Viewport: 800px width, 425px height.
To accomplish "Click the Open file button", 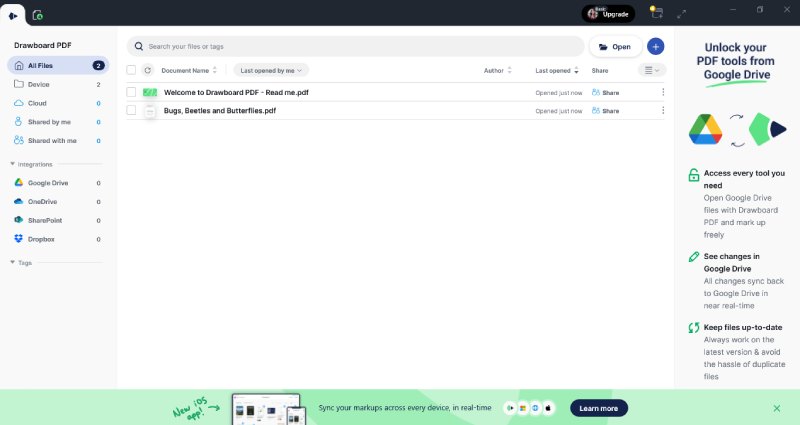I will pyautogui.click(x=615, y=46).
